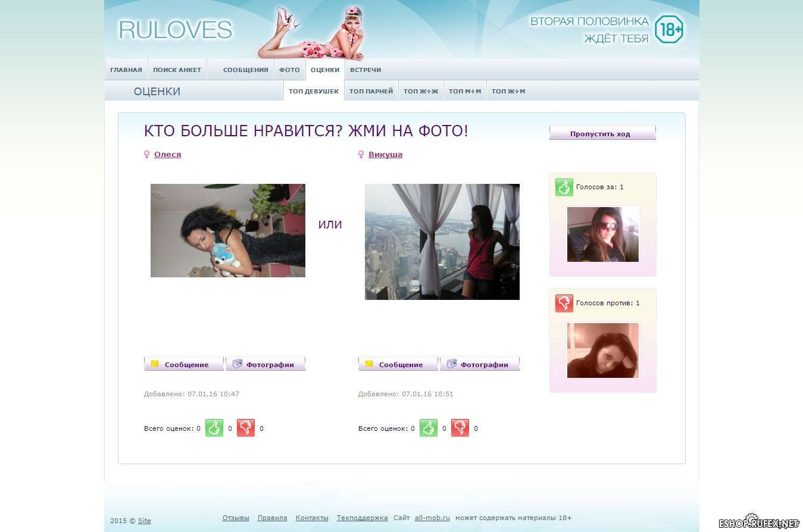Vote for Викуша's photo by the window
The width and height of the screenshot is (803, 532).
442,242
